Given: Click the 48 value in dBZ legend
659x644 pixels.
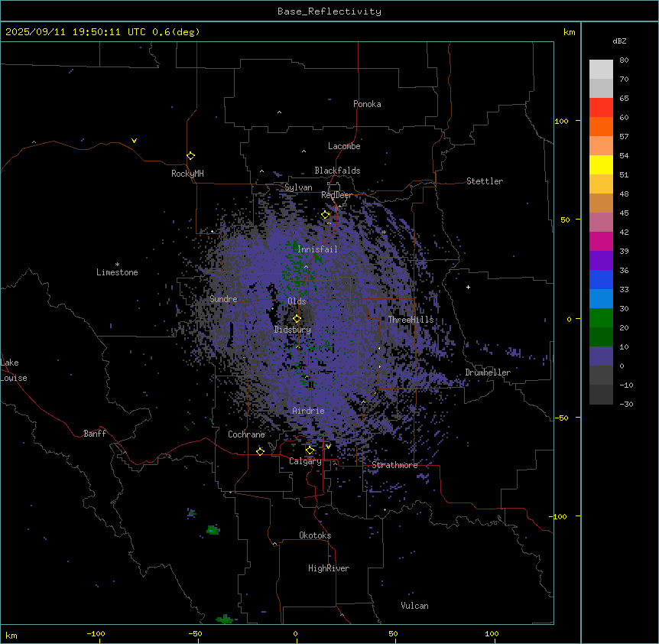Looking at the screenshot, I should 624,194.
